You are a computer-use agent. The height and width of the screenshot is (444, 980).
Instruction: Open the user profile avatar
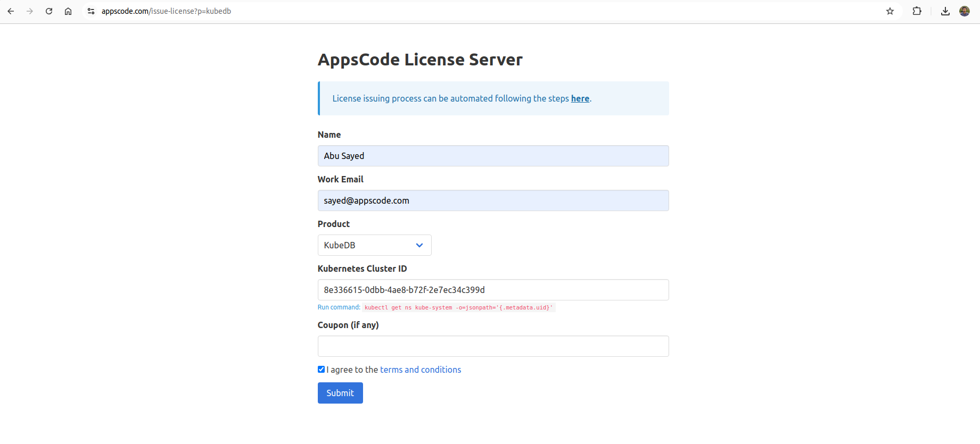(x=965, y=11)
